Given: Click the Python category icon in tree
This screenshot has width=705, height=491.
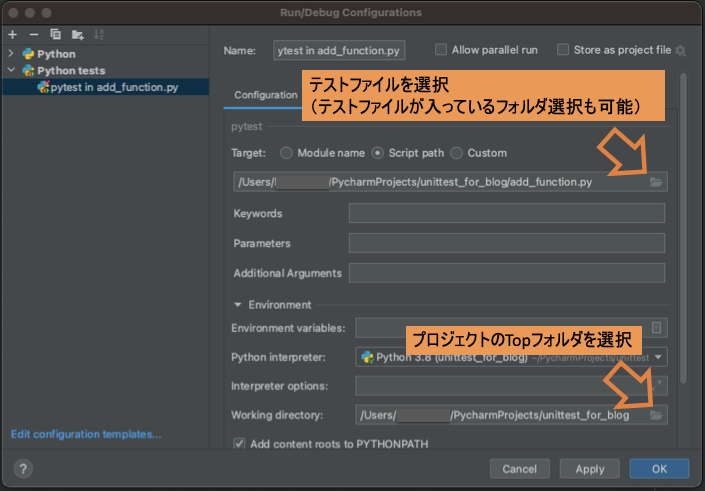Looking at the screenshot, I should pos(28,54).
